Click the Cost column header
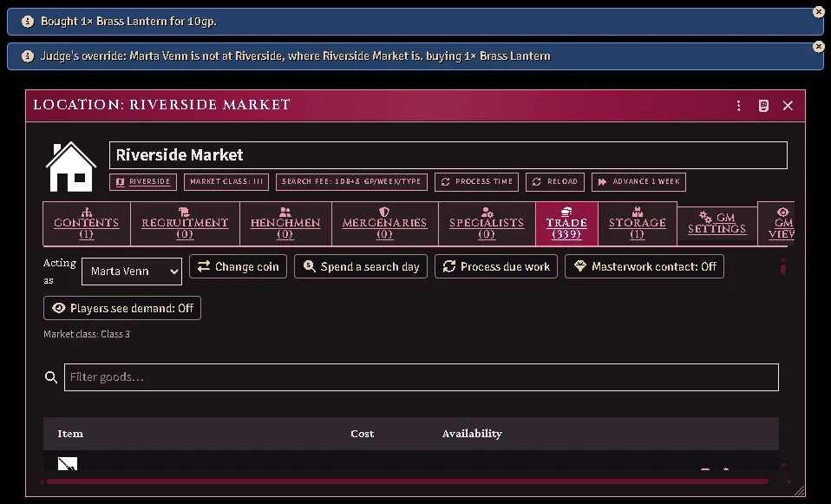831x504 pixels. tap(363, 434)
